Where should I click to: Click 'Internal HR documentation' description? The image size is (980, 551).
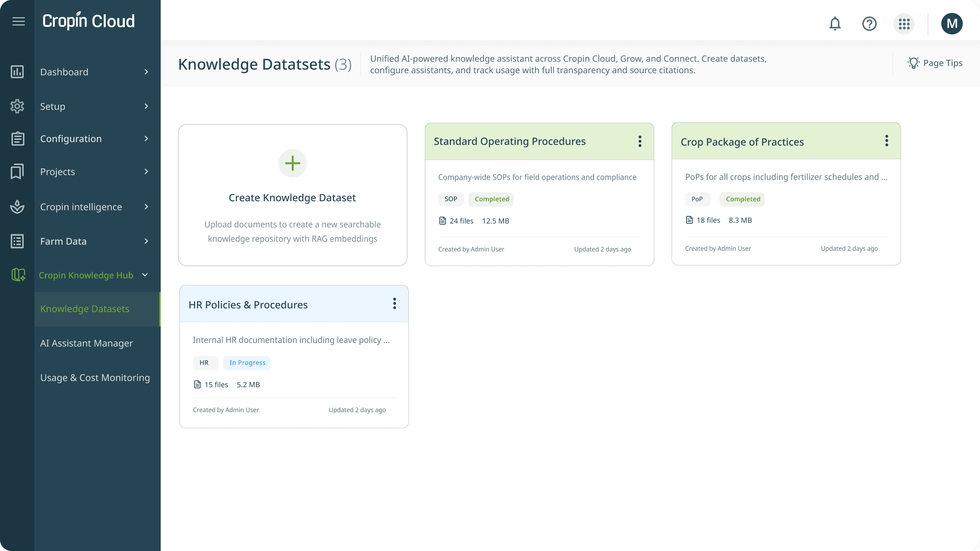coord(291,340)
